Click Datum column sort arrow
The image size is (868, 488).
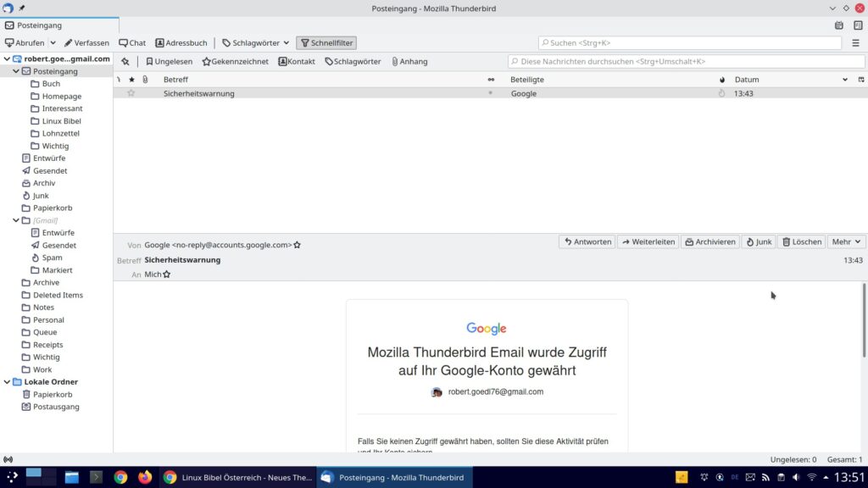(x=845, y=80)
